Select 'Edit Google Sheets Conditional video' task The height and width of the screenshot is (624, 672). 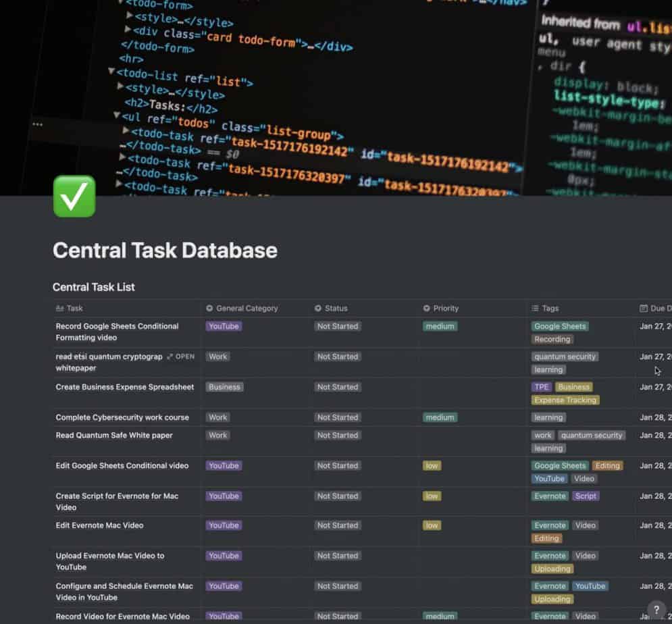point(122,465)
